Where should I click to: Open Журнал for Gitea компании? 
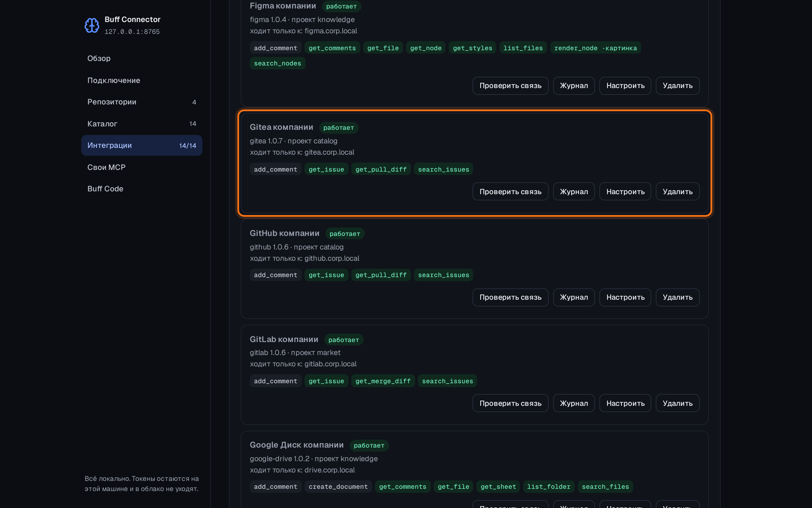click(574, 192)
